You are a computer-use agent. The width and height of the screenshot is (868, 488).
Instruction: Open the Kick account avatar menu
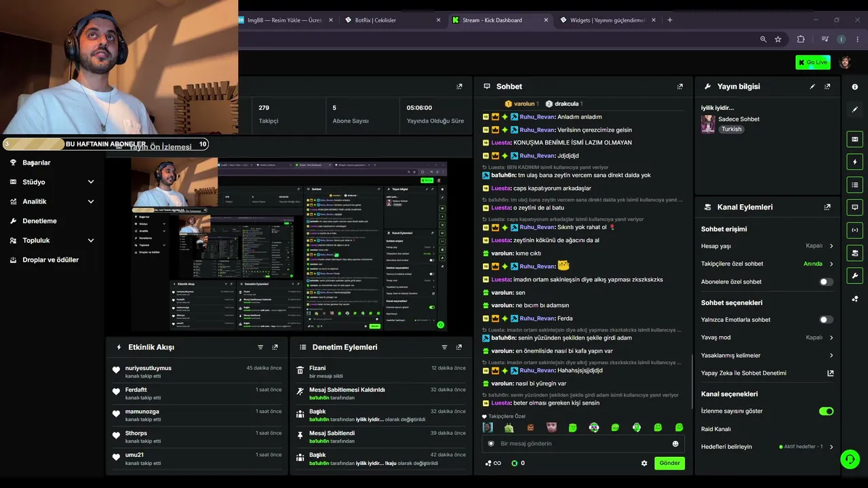pos(845,62)
